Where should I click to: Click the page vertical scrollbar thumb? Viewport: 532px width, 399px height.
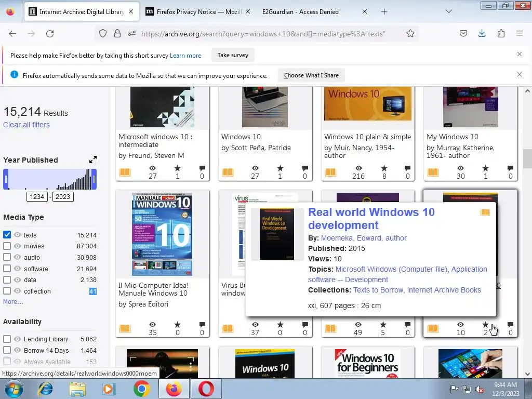(x=527, y=158)
